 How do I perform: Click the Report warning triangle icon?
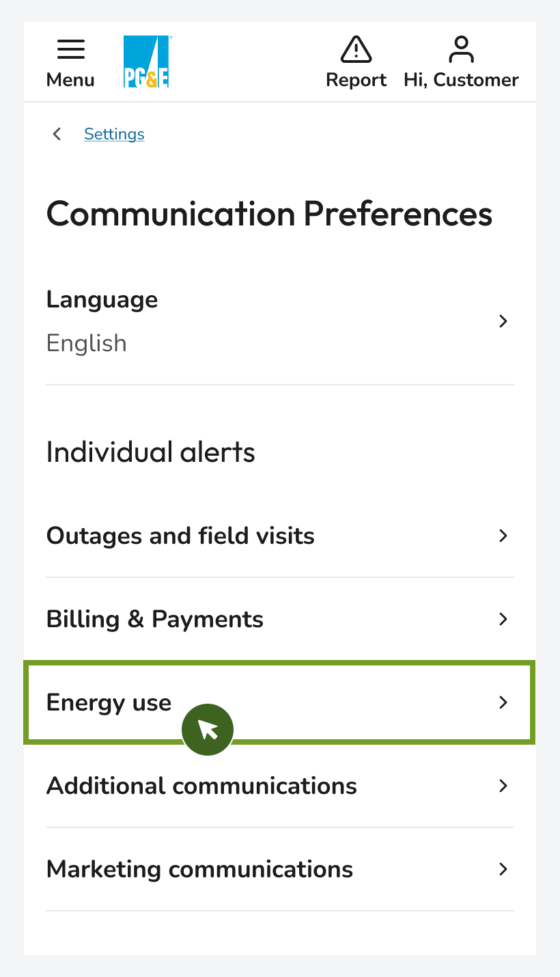click(x=356, y=49)
